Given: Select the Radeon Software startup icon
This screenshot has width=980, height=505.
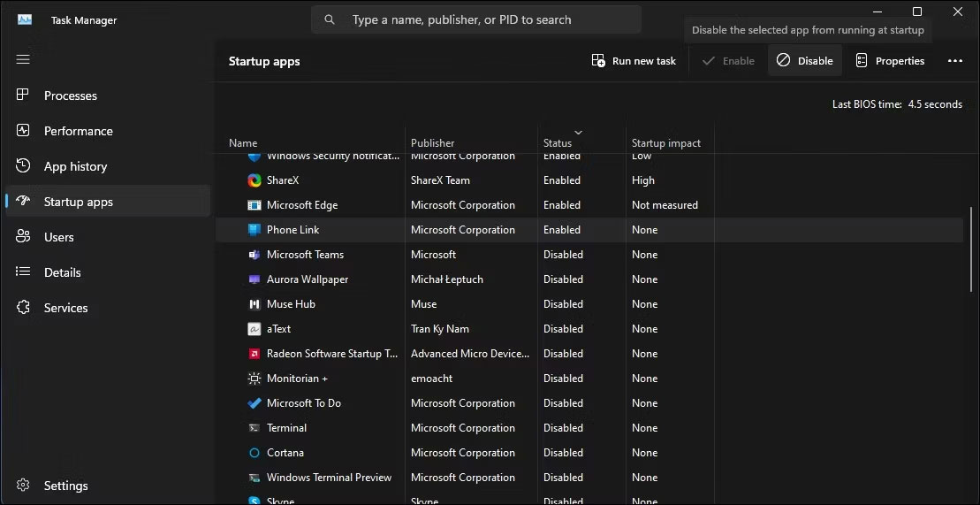Looking at the screenshot, I should tap(254, 354).
